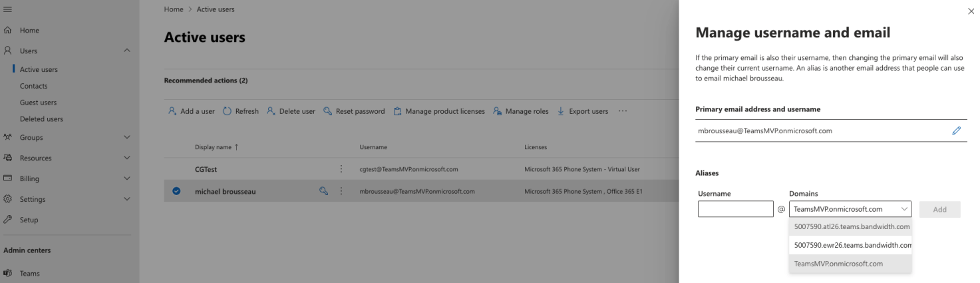Open the Domains dropdown combo box
The image size is (980, 283).
click(850, 209)
